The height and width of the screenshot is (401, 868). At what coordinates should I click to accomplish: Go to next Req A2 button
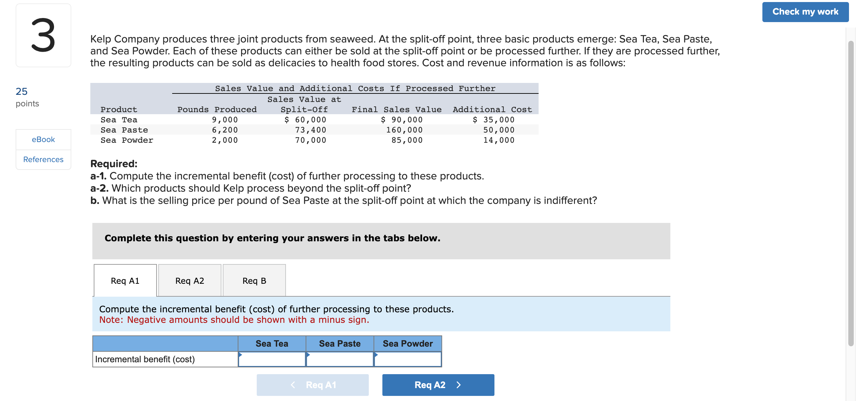[438, 385]
